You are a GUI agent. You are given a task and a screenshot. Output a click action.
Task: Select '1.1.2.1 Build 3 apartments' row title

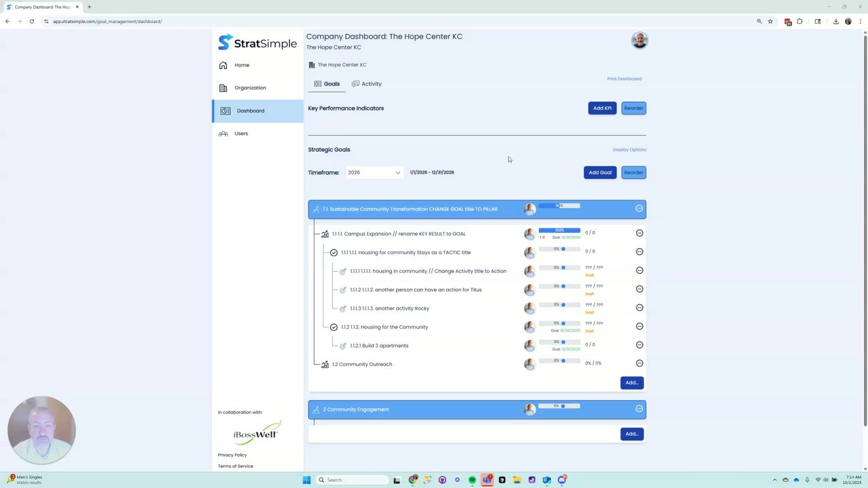[x=379, y=346]
